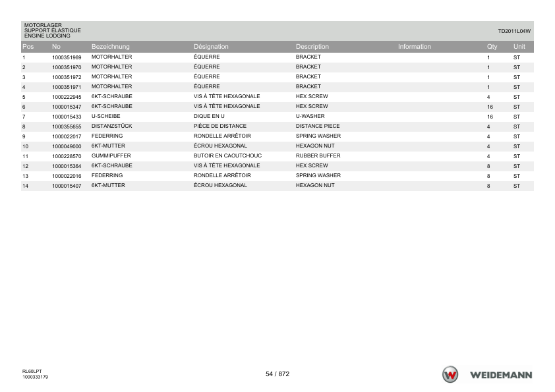The height and width of the screenshot is (392, 555).
Task: Select part number 1000351969
Action: tap(67, 57)
